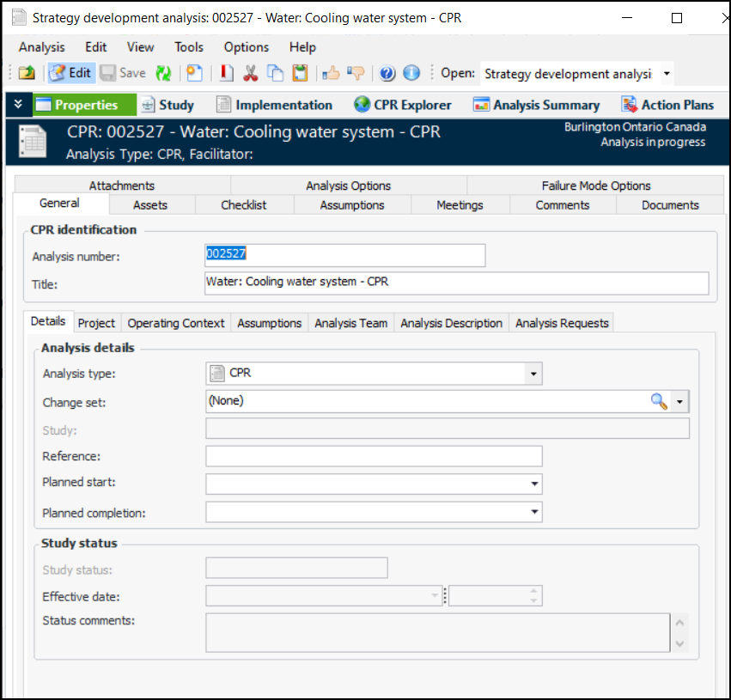This screenshot has width=731, height=700.
Task: Switch to the Operating Context tab
Action: click(x=176, y=323)
